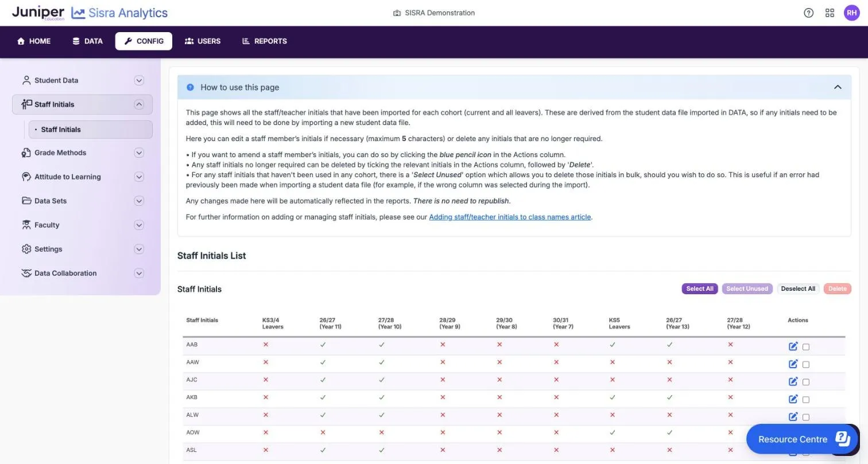
Task: Open the Resource Centre widget
Action: pyautogui.click(x=801, y=439)
